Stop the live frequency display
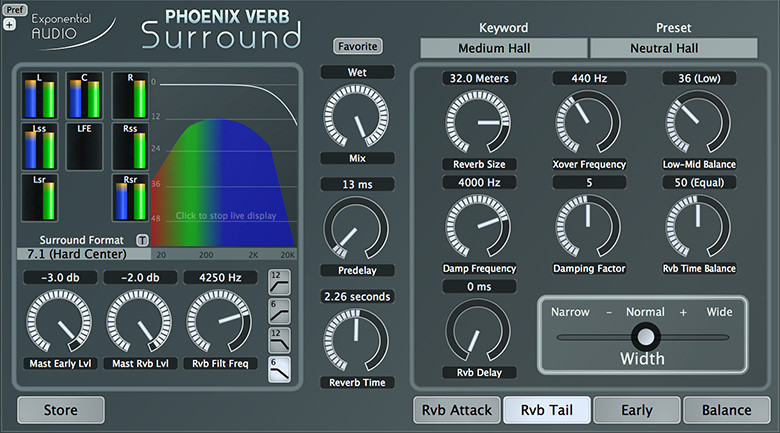The image size is (780, 433). point(225,216)
